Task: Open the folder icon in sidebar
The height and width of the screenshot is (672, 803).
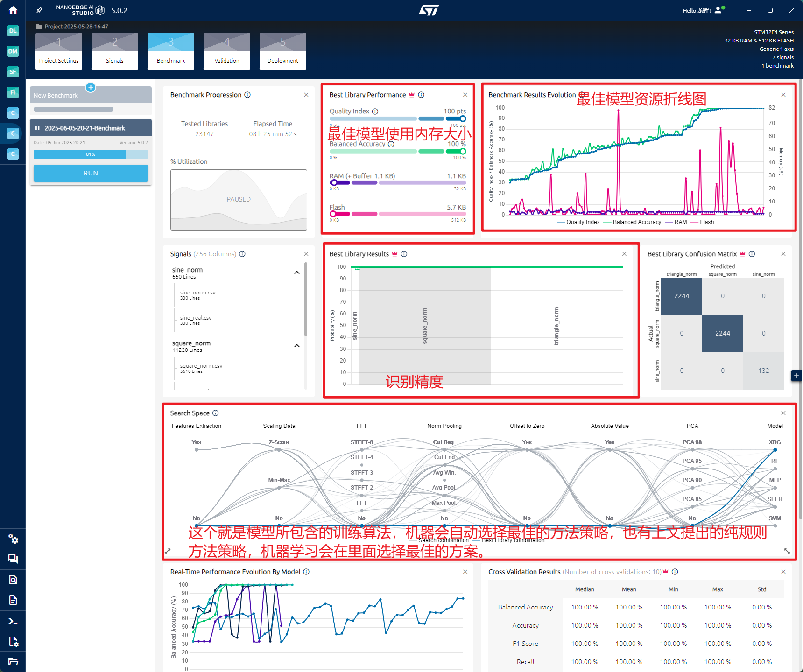Action: click(13, 662)
